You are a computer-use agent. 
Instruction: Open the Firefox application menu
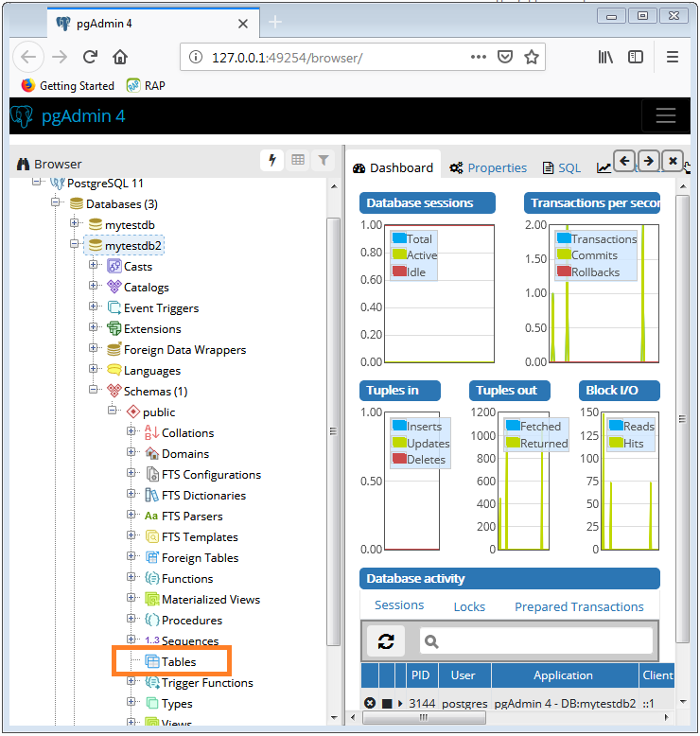[673, 57]
